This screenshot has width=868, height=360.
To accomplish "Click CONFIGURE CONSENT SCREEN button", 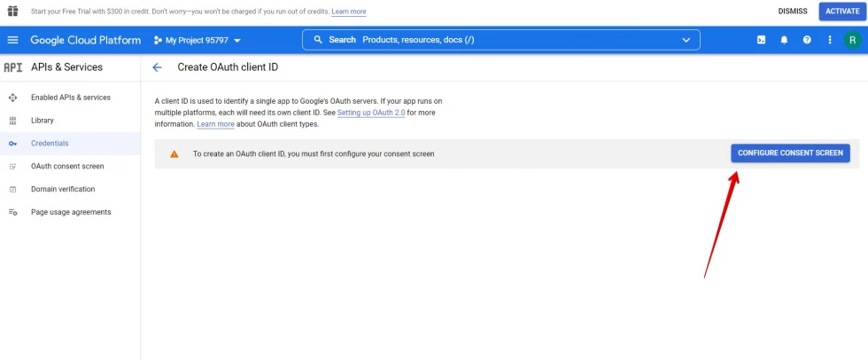I will point(790,153).
